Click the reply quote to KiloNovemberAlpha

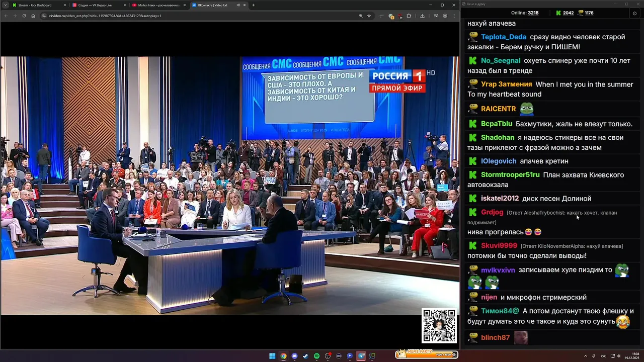point(572,246)
